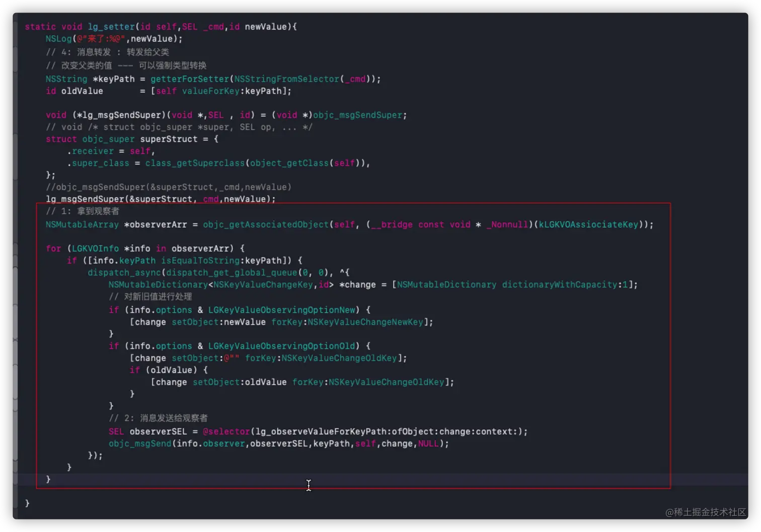Viewport: 761px width, 532px height.
Task: Click the lg_msgSendSuper(&superStruct call
Action: [119, 199]
